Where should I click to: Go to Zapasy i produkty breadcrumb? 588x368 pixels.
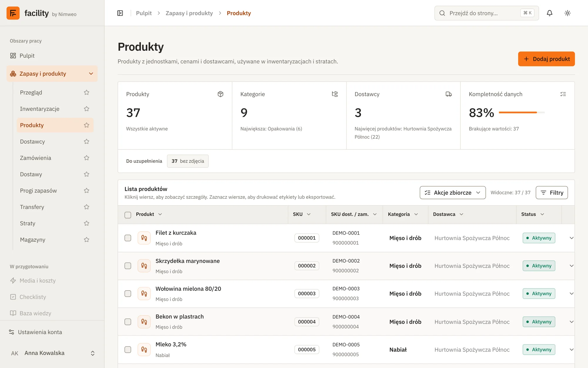tap(189, 13)
